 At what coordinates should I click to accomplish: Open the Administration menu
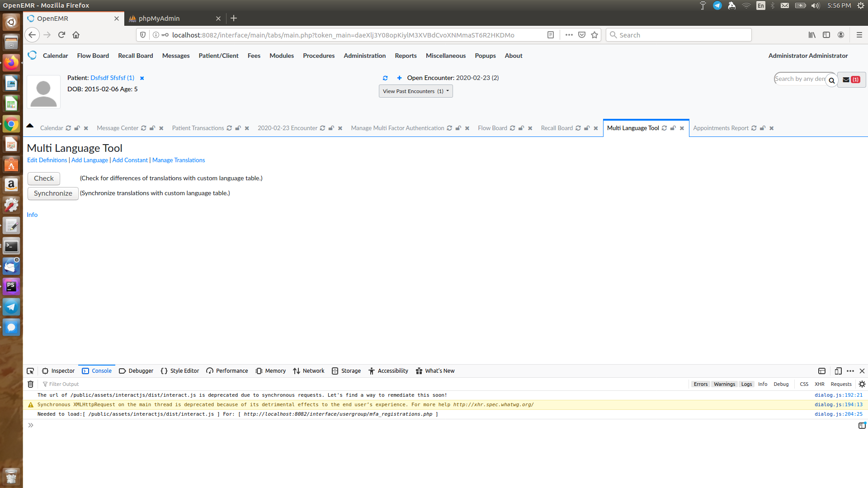364,56
